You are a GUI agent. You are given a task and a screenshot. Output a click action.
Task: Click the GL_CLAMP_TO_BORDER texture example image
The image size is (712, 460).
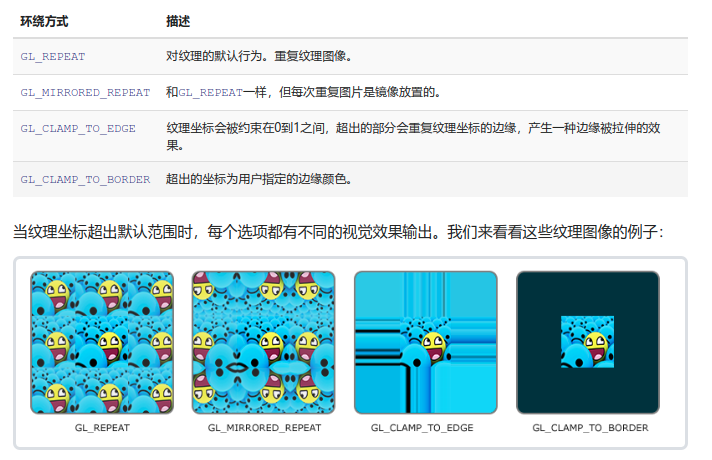588,342
